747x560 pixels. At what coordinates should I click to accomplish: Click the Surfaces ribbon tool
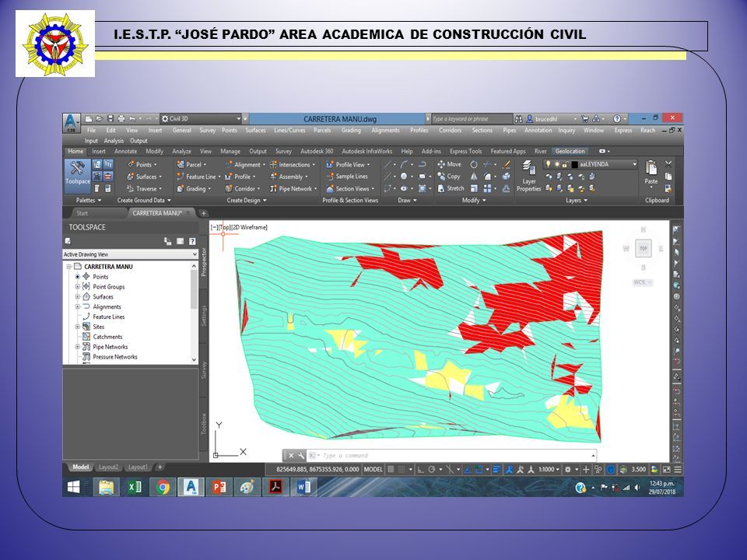coord(145,177)
